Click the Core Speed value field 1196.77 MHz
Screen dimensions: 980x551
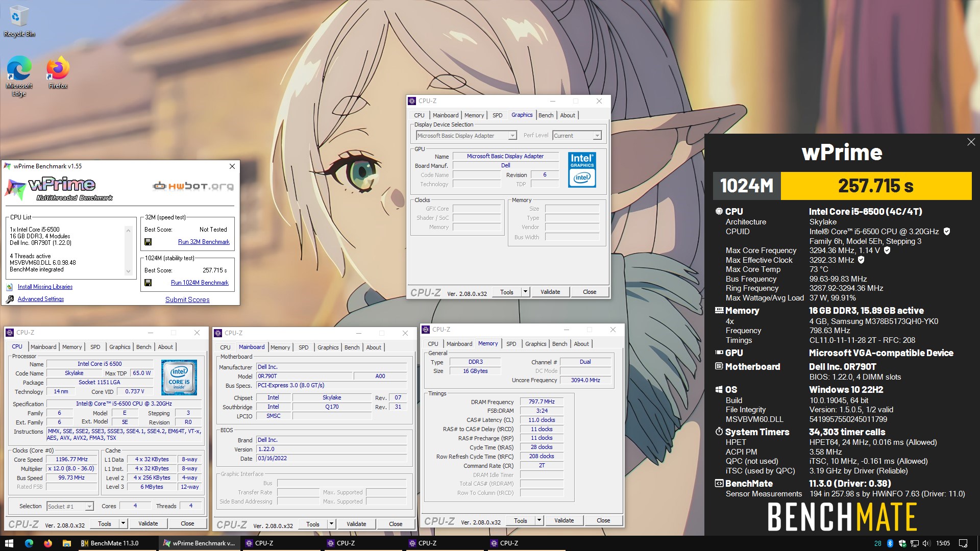point(71,459)
